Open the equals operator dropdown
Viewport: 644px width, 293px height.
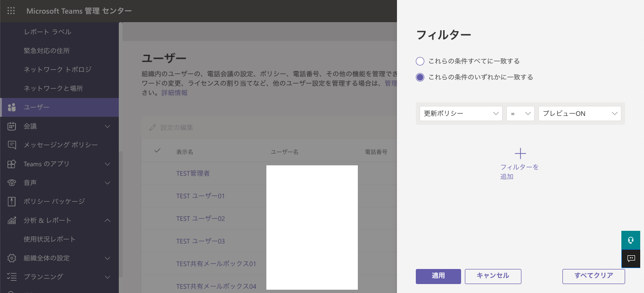(x=520, y=114)
